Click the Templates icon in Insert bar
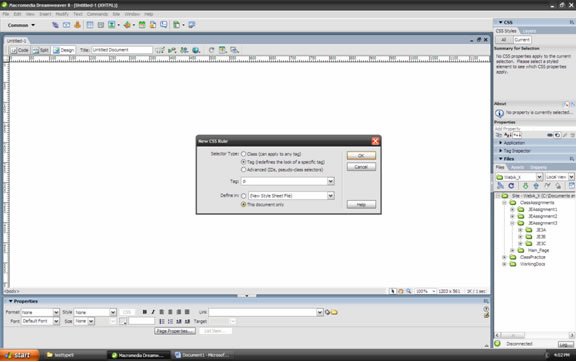The height and width of the screenshot is (362, 577). point(177,25)
